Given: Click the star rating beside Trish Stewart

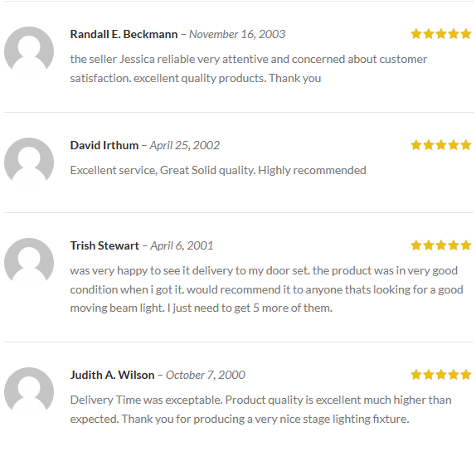Looking at the screenshot, I should 441,245.
